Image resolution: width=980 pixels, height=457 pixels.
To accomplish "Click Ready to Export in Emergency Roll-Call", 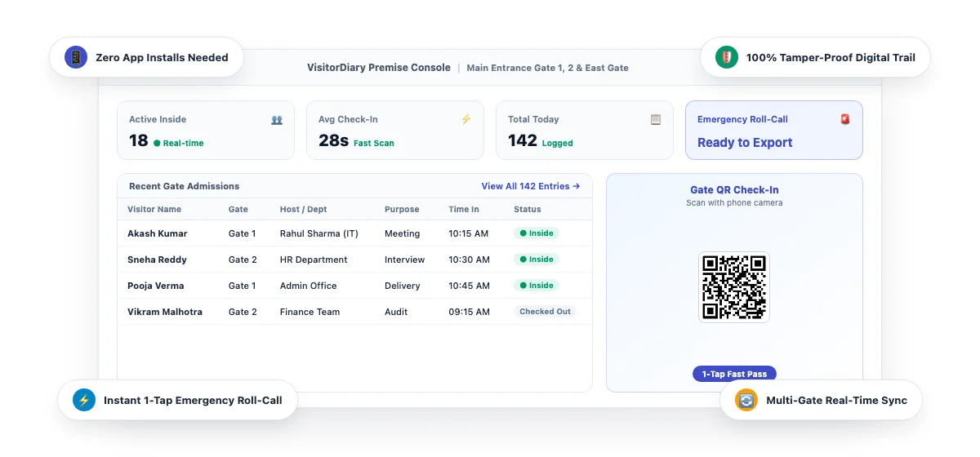I will tap(745, 143).
